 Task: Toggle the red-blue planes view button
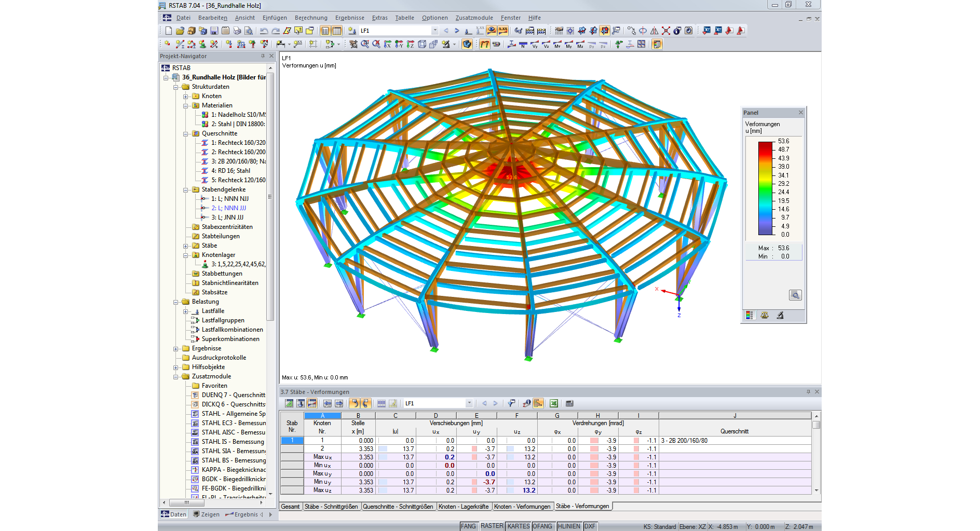tap(604, 31)
